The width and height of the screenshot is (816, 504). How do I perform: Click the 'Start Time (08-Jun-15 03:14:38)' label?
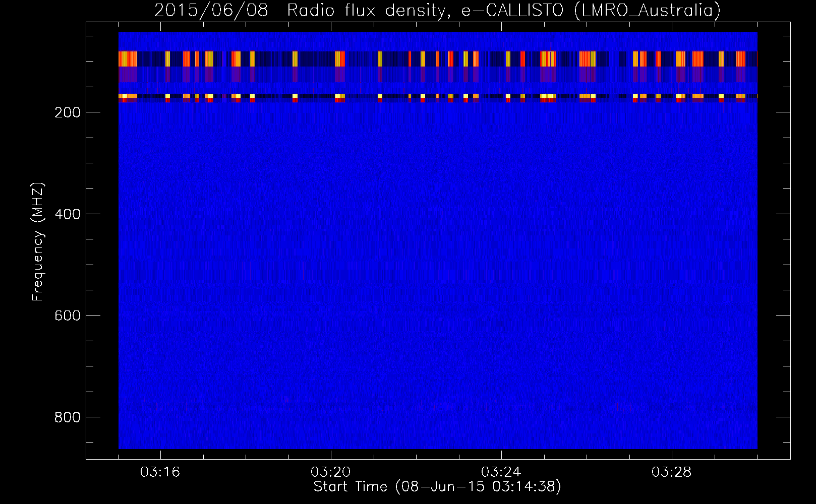click(x=437, y=487)
